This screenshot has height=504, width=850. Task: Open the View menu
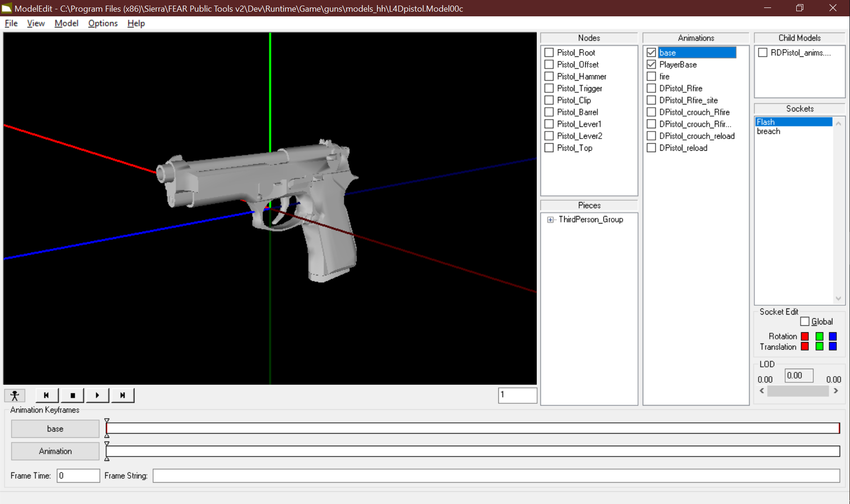[36, 23]
